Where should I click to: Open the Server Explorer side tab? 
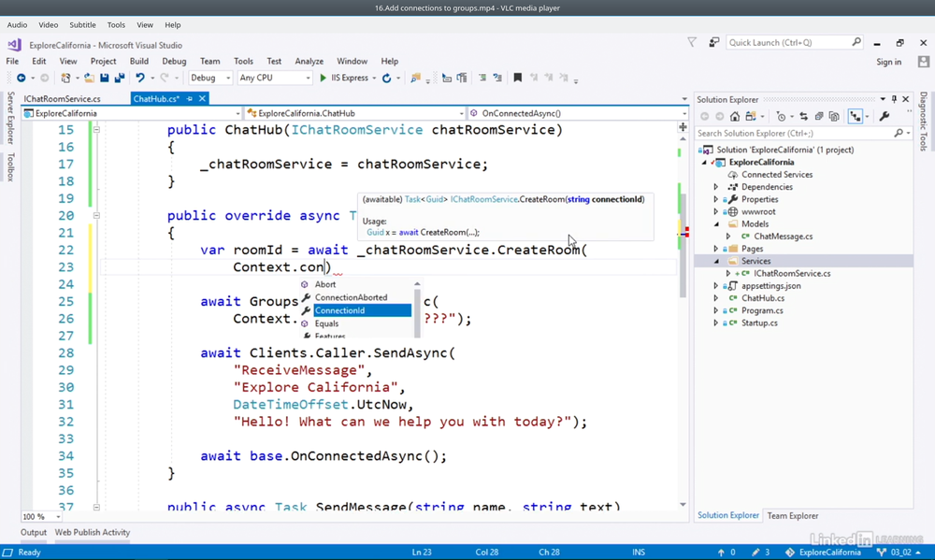click(10, 118)
